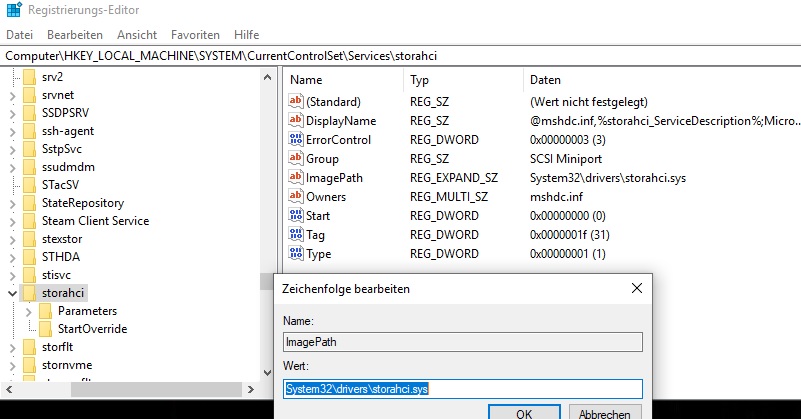The height and width of the screenshot is (419, 801).
Task: Select the StateRepository folder icon
Action: point(30,203)
